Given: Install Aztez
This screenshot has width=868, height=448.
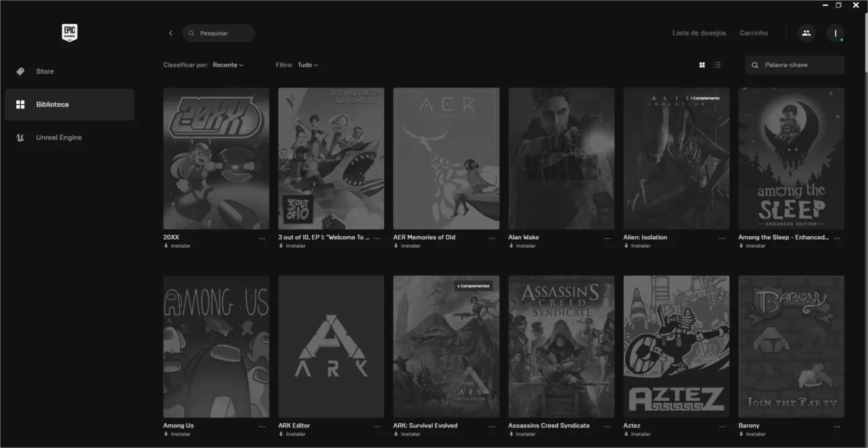Looking at the screenshot, I should coord(637,434).
